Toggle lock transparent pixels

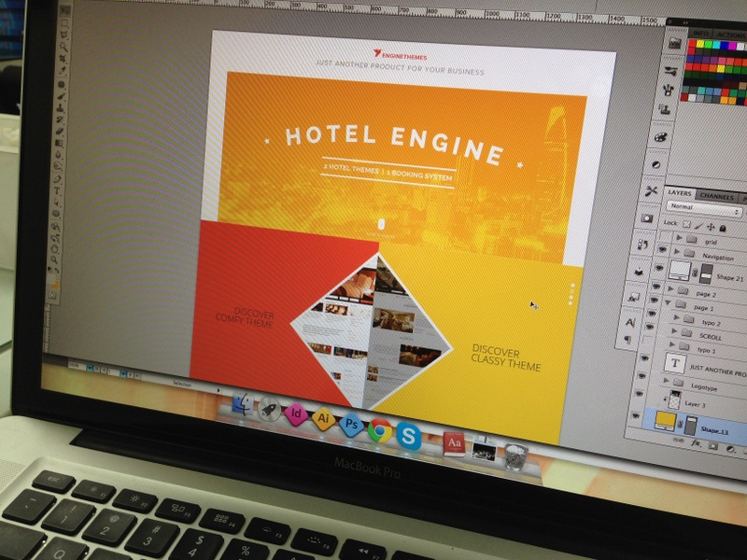tap(686, 224)
